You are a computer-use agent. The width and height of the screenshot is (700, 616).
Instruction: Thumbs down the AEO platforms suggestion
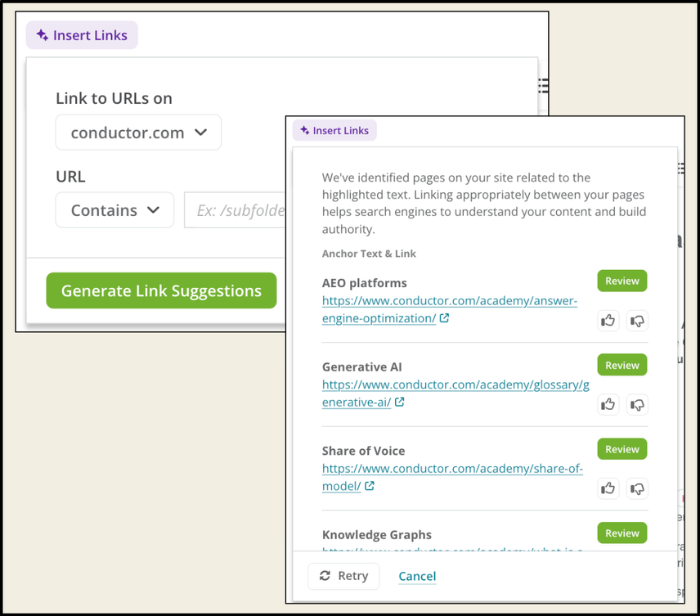[637, 321]
